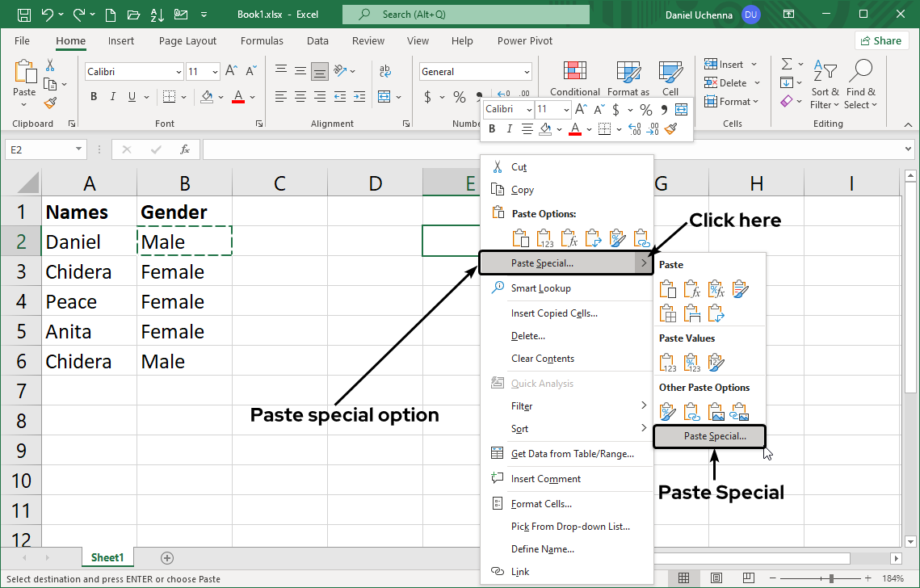Choose Format Cells from context menu
Screen dimensions: 920x588
(x=541, y=504)
